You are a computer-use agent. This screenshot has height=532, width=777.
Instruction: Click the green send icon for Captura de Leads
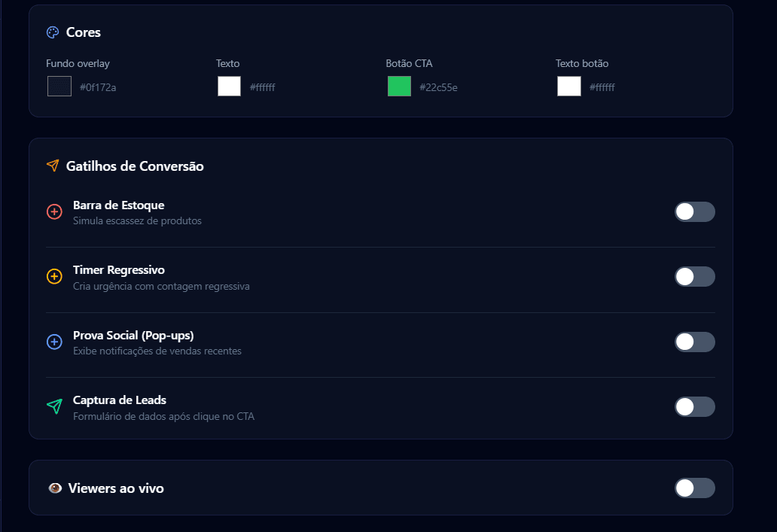[54, 407]
